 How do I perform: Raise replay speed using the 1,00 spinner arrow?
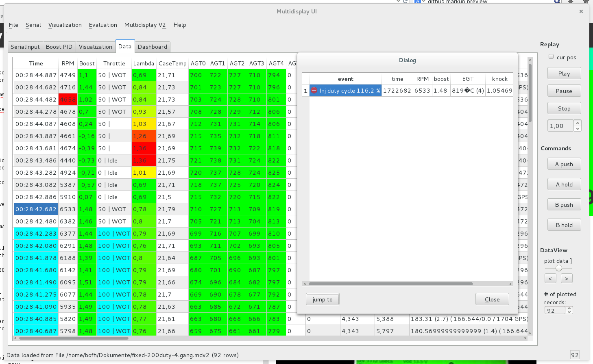578,123
